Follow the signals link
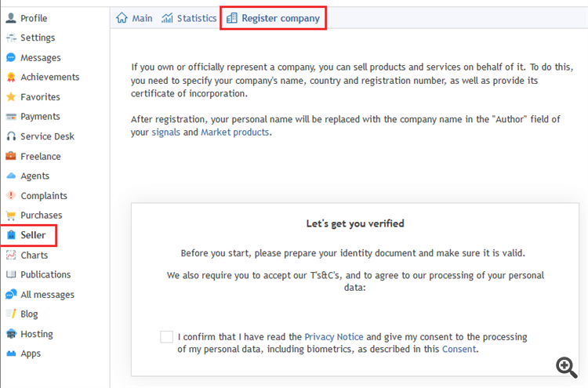 pos(165,132)
